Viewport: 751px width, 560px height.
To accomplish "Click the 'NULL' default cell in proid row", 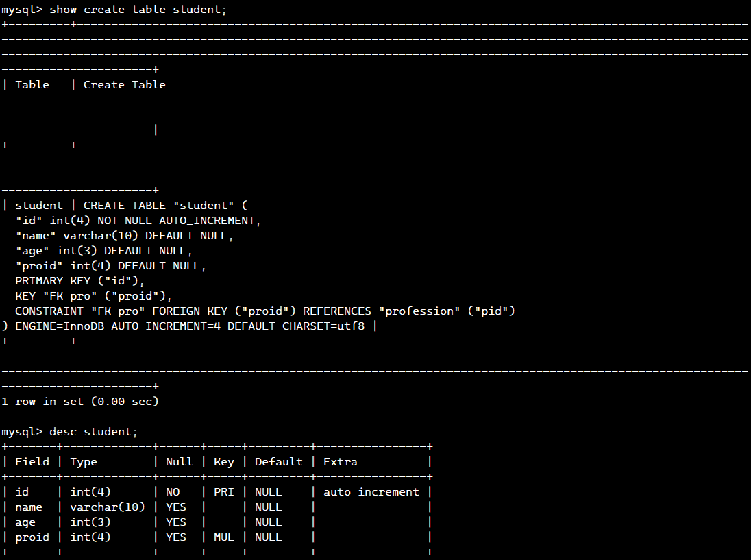I will point(268,537).
